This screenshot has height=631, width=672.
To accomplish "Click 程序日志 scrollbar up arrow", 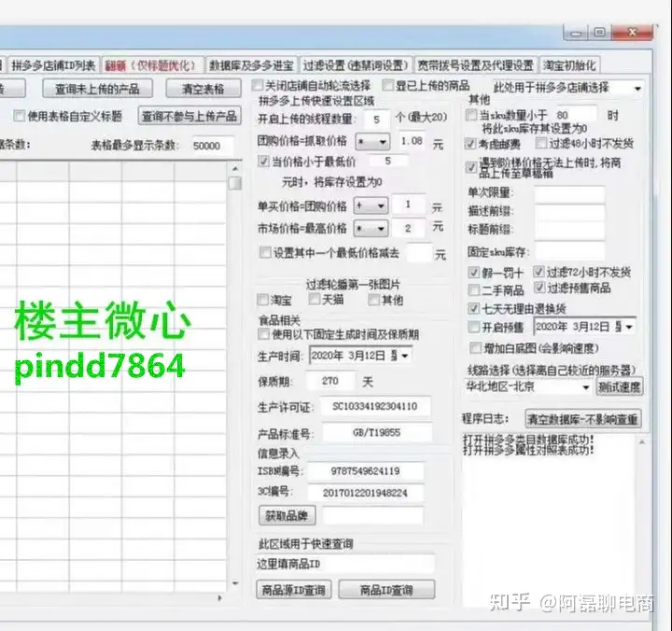I will [x=641, y=442].
